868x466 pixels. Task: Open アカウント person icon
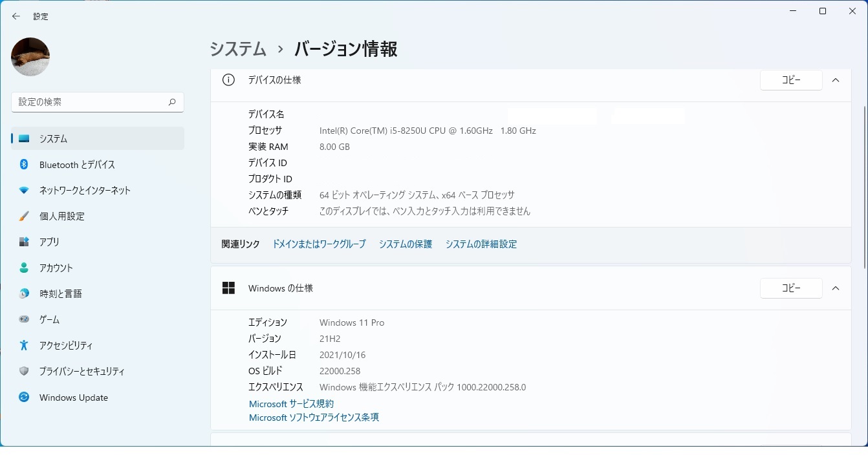pos(24,268)
